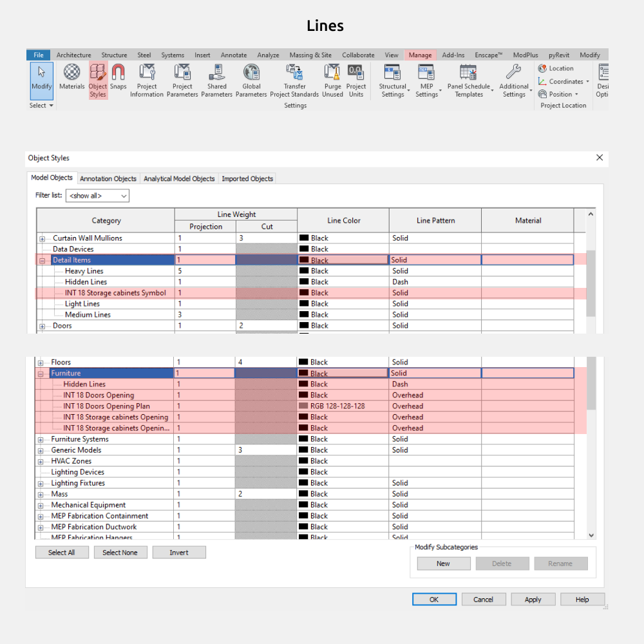Viewport: 644px width, 644px height.
Task: Click Floors cut line weight 4
Action: coord(266,362)
